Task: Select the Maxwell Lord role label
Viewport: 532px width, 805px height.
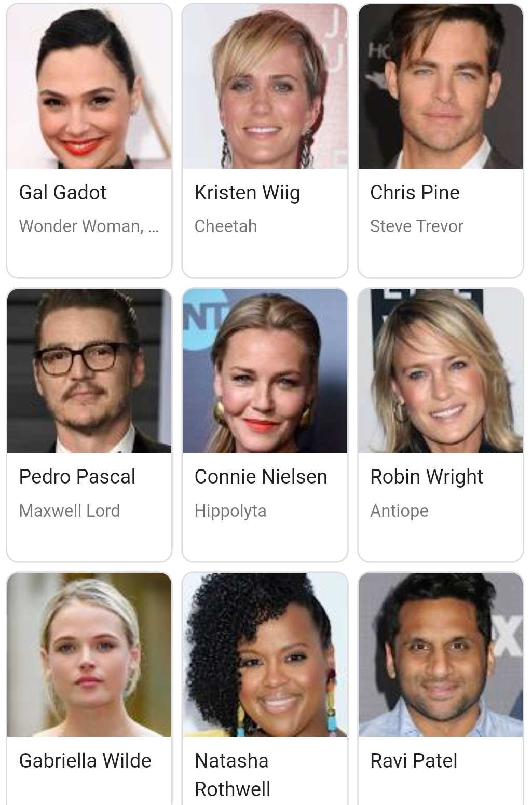Action: point(70,511)
